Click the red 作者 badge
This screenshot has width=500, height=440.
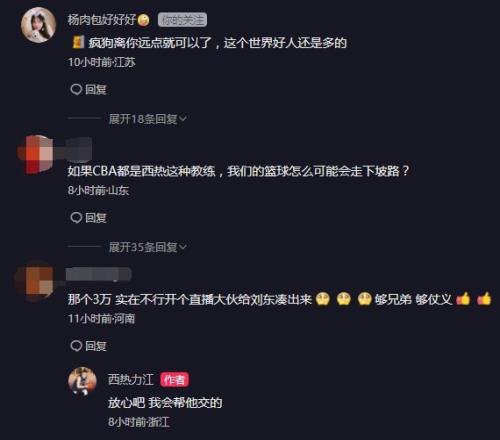[x=175, y=380]
